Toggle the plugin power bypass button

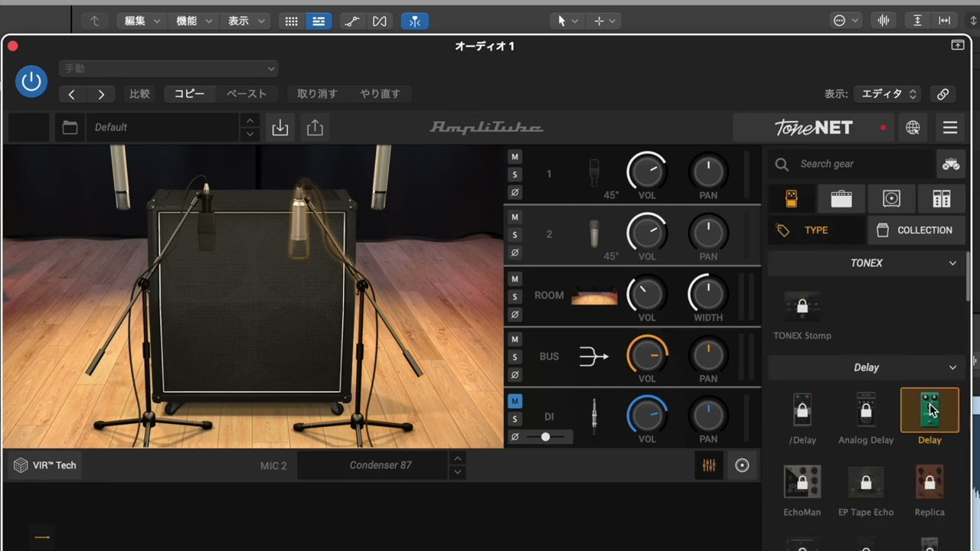pos(31,81)
